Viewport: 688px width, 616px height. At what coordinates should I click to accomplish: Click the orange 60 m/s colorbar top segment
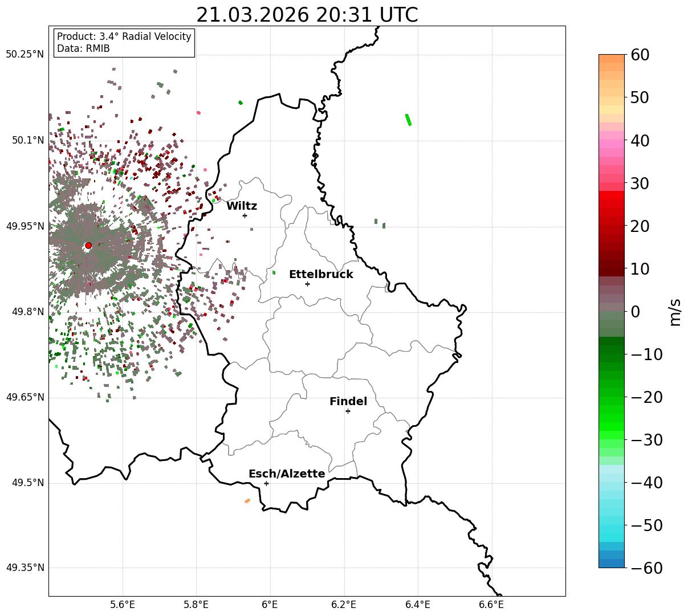pos(612,58)
